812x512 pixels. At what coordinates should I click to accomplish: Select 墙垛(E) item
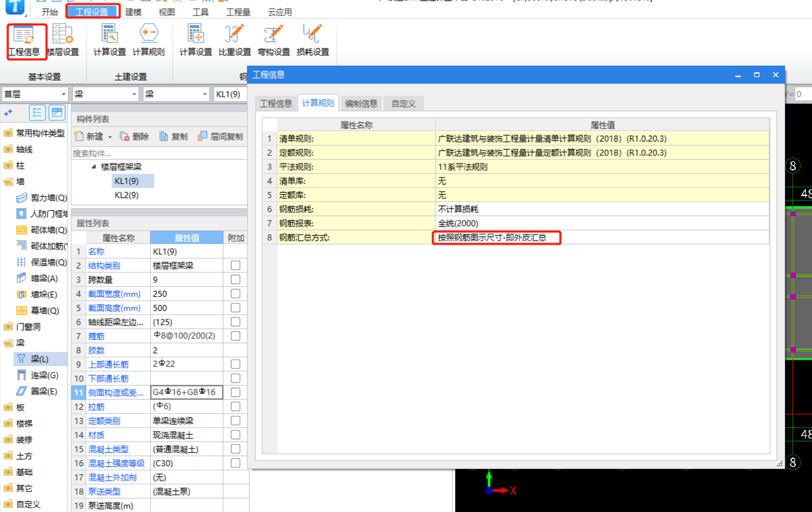(37, 295)
